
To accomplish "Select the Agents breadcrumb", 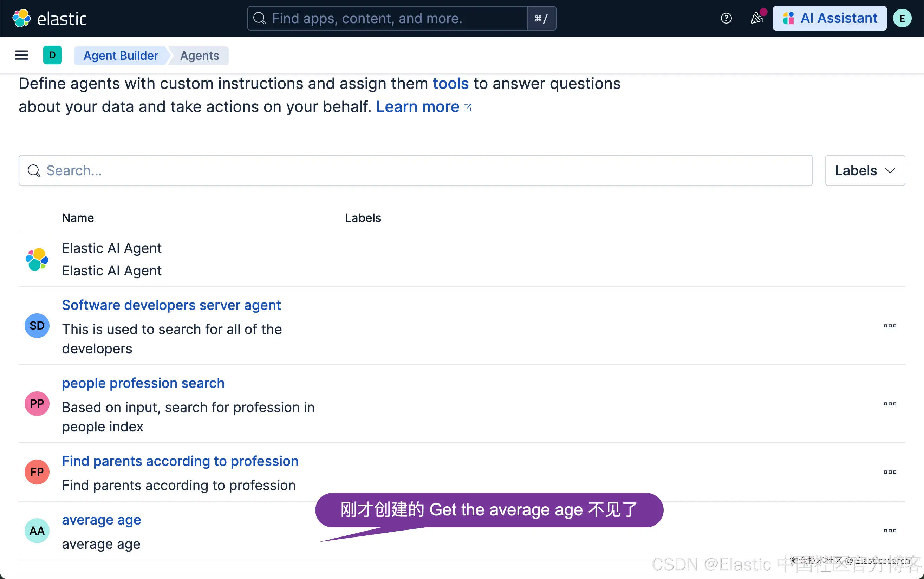I will click(200, 56).
